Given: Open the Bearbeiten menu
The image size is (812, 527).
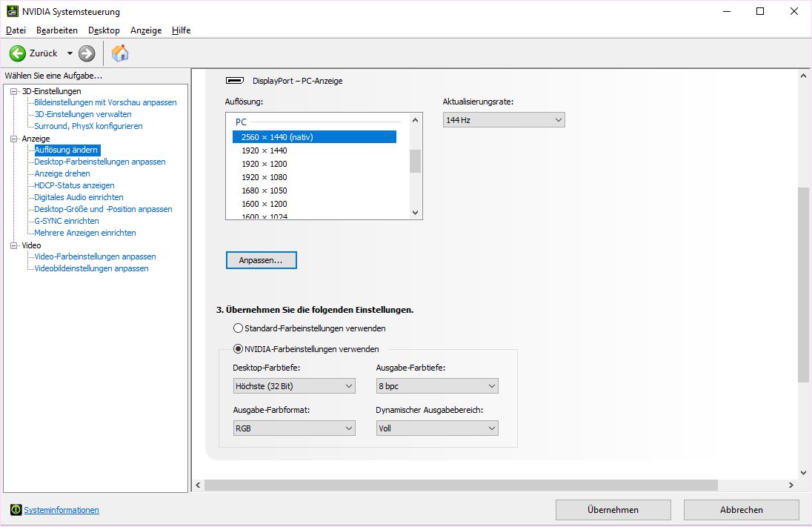Looking at the screenshot, I should point(57,30).
